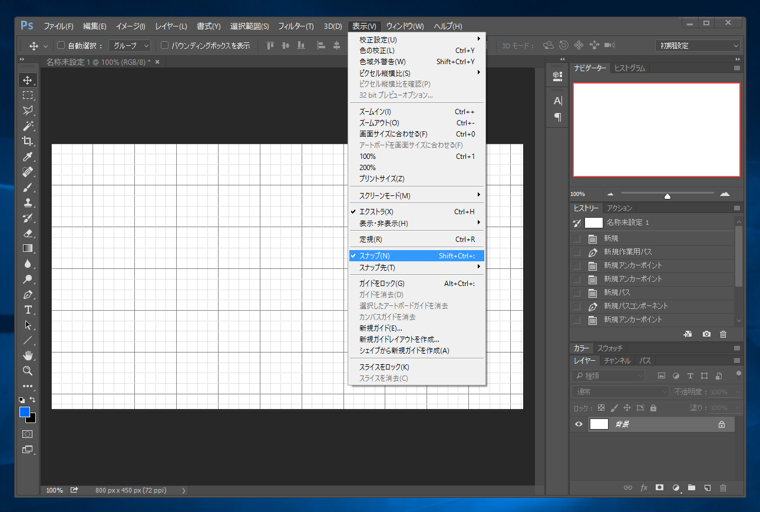The image size is (760, 512).
Task: Open the 初期設定 workspace dropdown
Action: [698, 46]
